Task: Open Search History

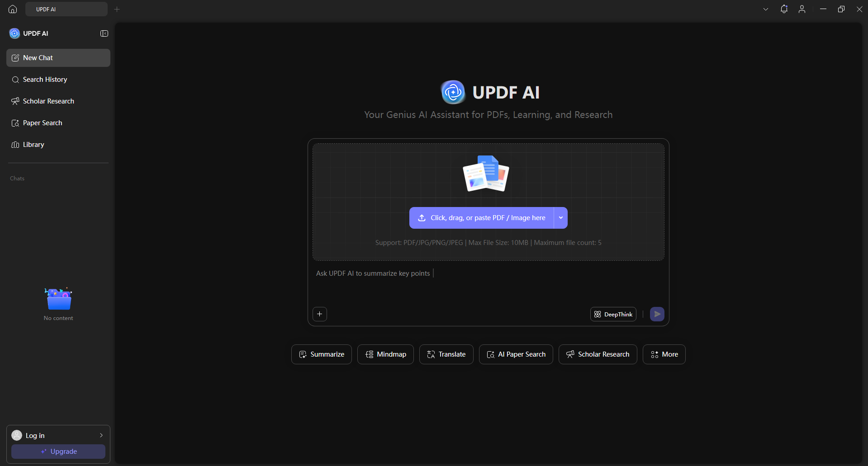Action: [x=58, y=80]
